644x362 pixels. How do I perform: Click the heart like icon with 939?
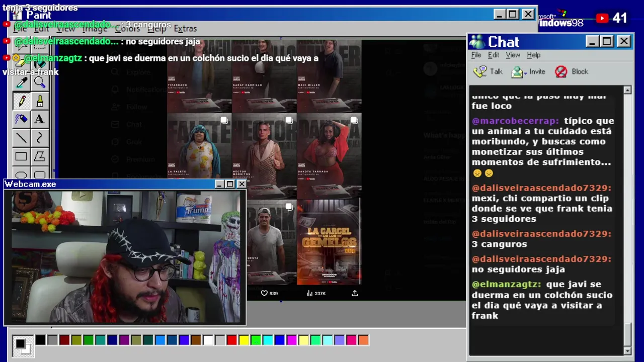click(264, 293)
